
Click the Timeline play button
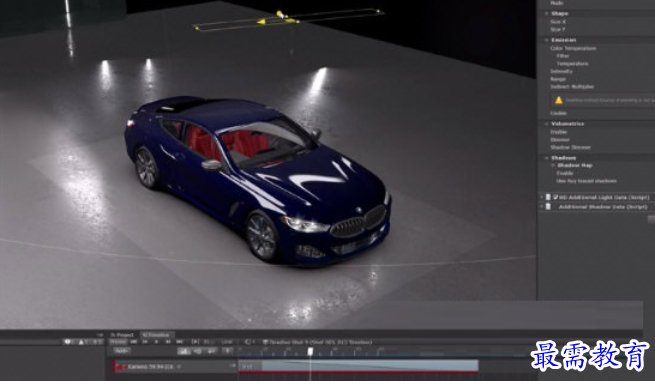156,342
